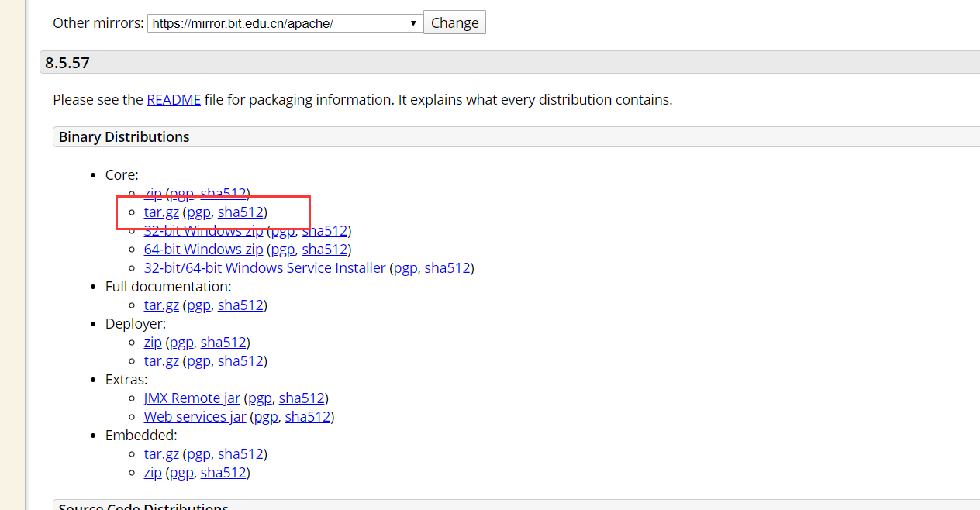Open sha512 for Embedded zip
The height and width of the screenshot is (510, 980).
tap(223, 473)
